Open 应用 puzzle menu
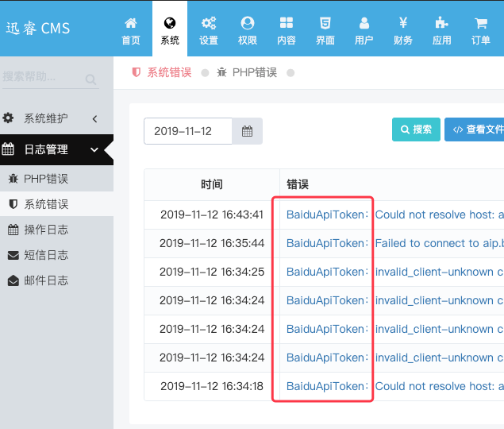The image size is (504, 429). [x=441, y=31]
